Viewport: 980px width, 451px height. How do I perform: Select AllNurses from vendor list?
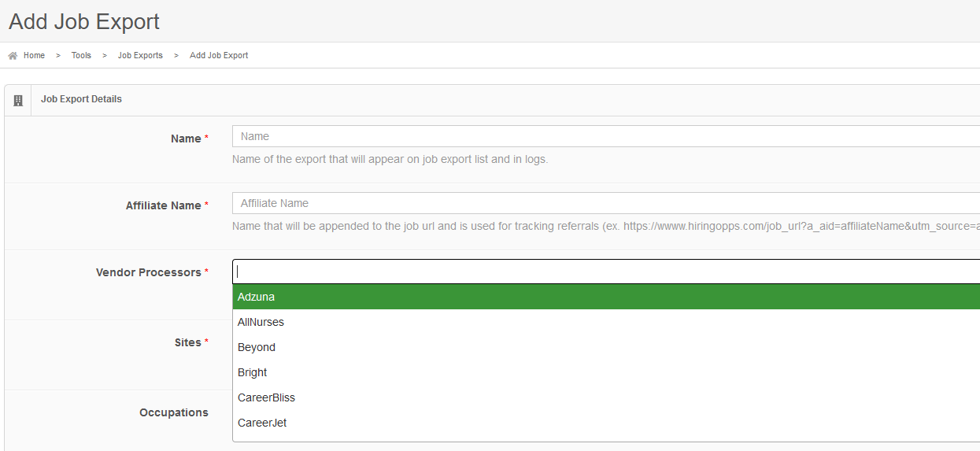point(606,322)
